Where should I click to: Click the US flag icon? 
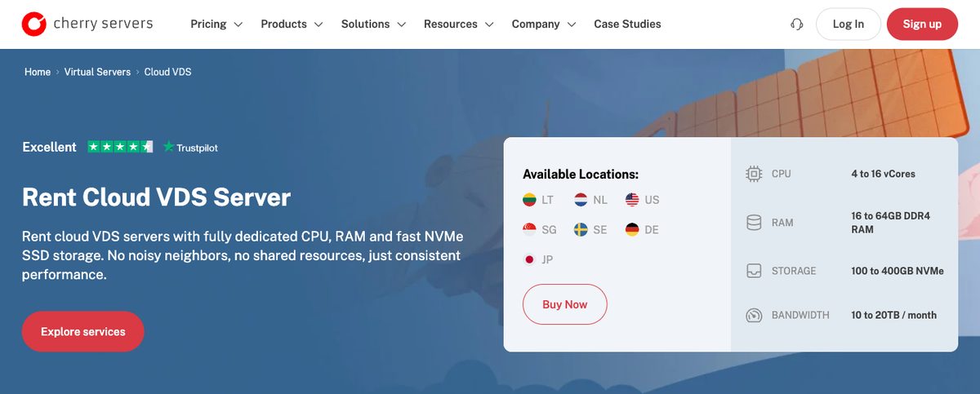[x=632, y=200]
